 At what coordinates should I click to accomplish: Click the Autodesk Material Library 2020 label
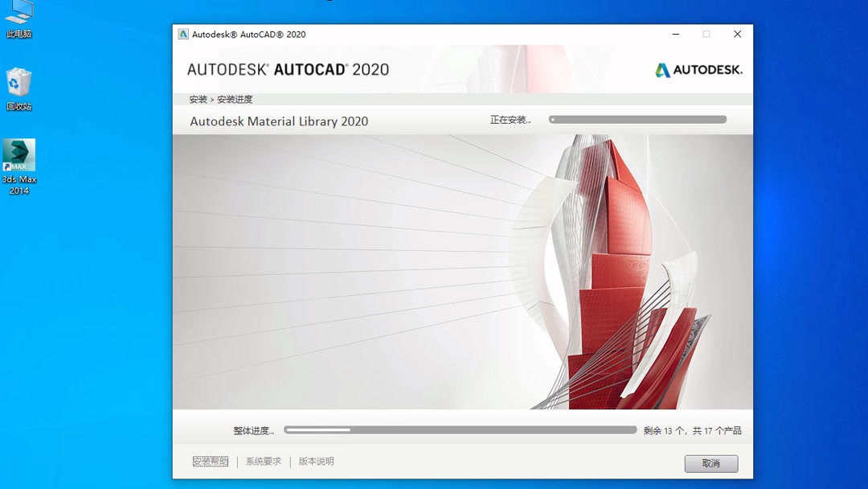(278, 121)
